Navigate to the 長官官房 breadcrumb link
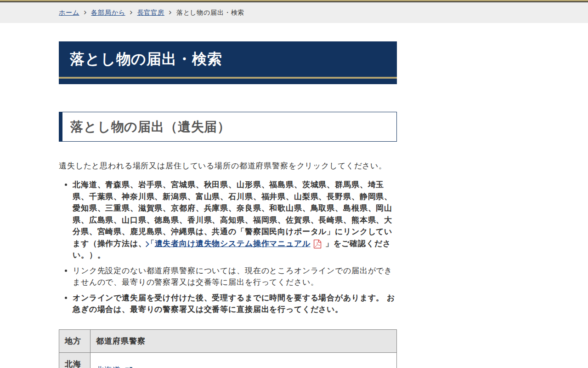Screen dimensions: 588x368 pyautogui.click(x=151, y=12)
